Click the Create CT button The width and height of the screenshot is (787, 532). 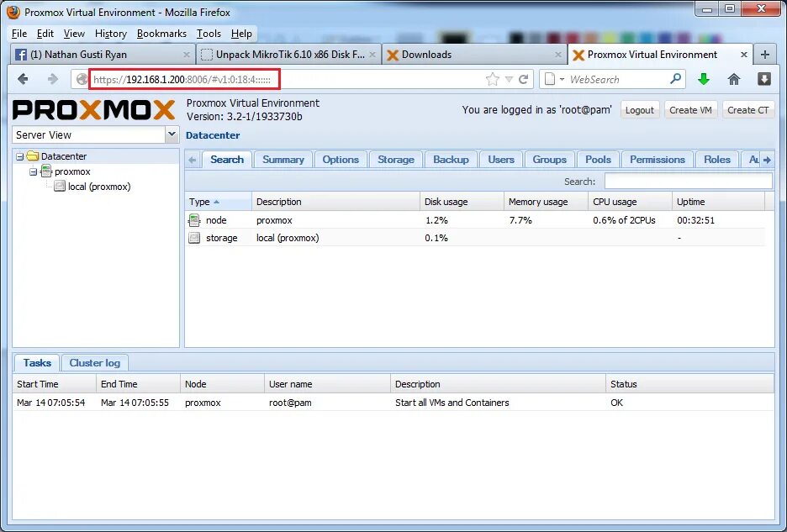coord(747,110)
